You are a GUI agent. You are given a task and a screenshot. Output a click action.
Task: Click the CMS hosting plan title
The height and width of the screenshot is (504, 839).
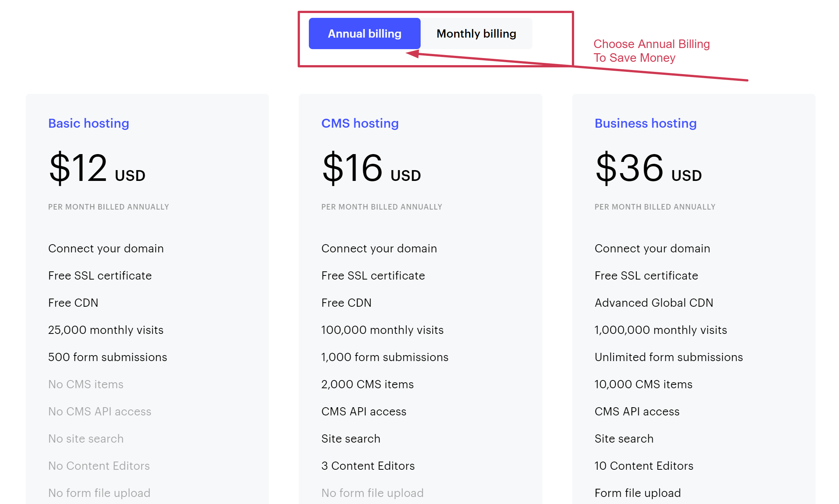[x=360, y=123]
